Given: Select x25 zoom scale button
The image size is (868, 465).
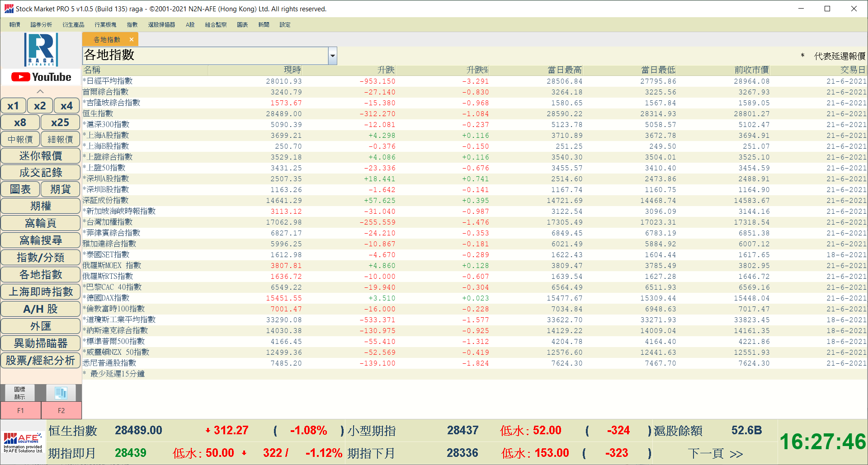Looking at the screenshot, I should [x=60, y=122].
